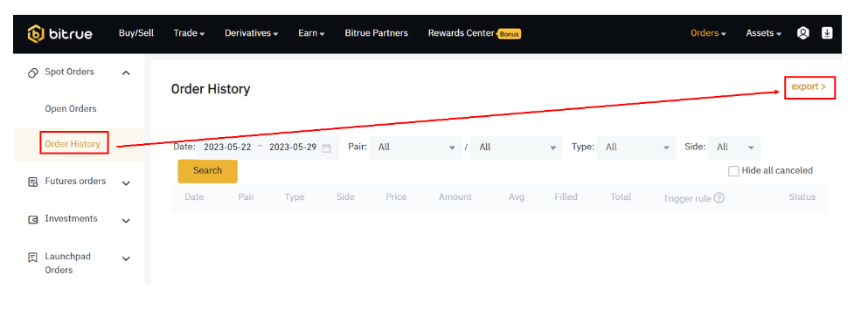Open the Trade menu
868x323 pixels.
point(189,33)
